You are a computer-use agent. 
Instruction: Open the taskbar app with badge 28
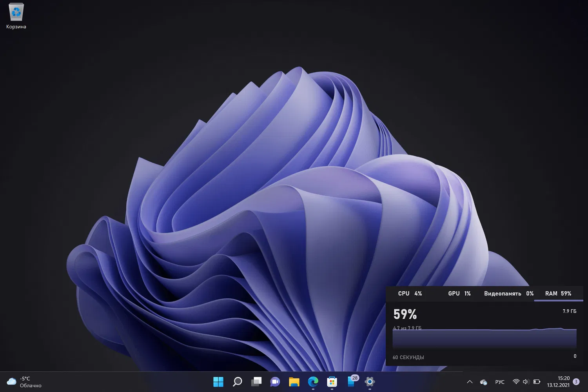352,381
